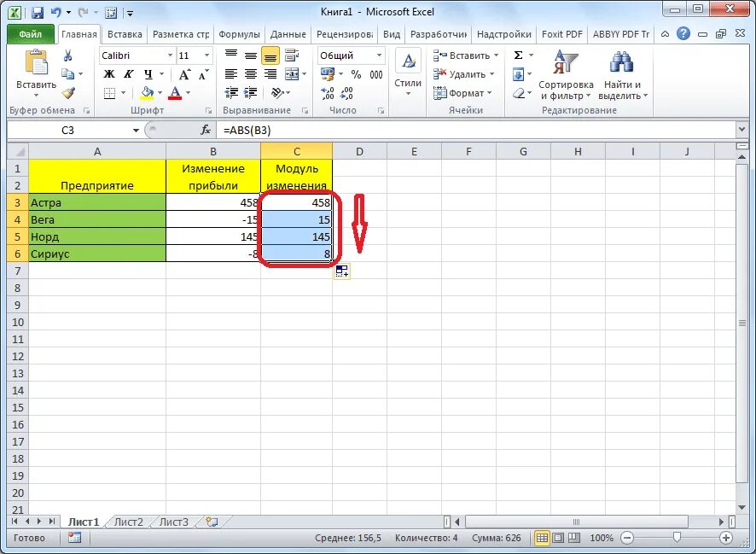Open the Формат cells menu
The height and width of the screenshot is (554, 756).
[462, 92]
